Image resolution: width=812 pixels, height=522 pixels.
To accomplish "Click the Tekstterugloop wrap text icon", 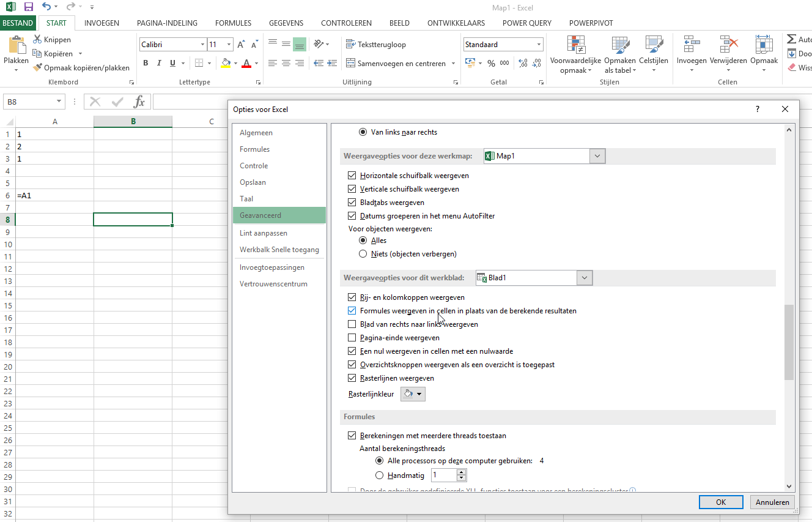I will pos(350,44).
